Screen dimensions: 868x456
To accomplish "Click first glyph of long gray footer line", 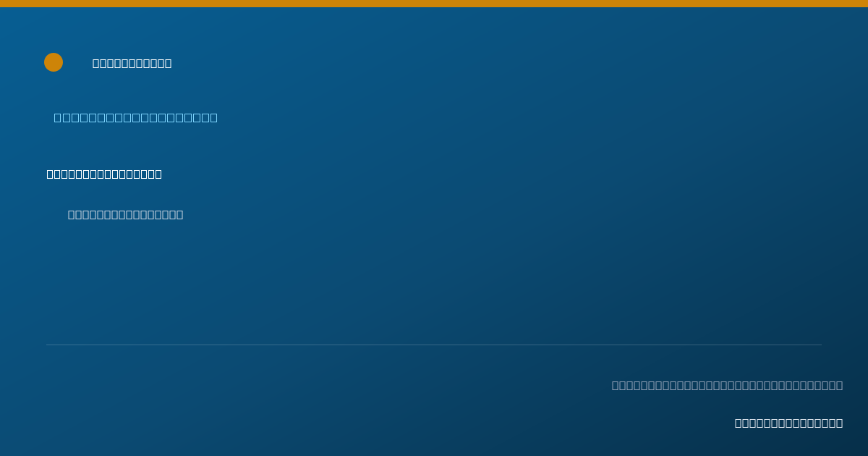I will 616,385.
